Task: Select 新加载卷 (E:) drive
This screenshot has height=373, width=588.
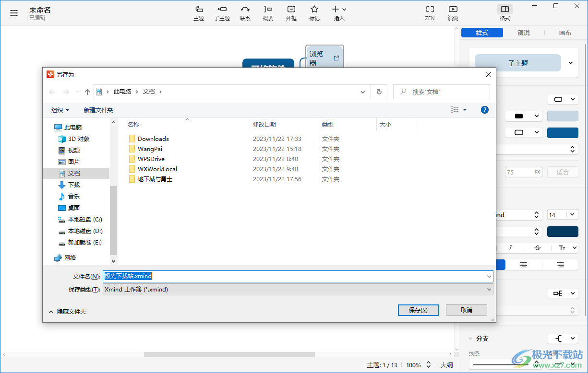Action: [80, 242]
